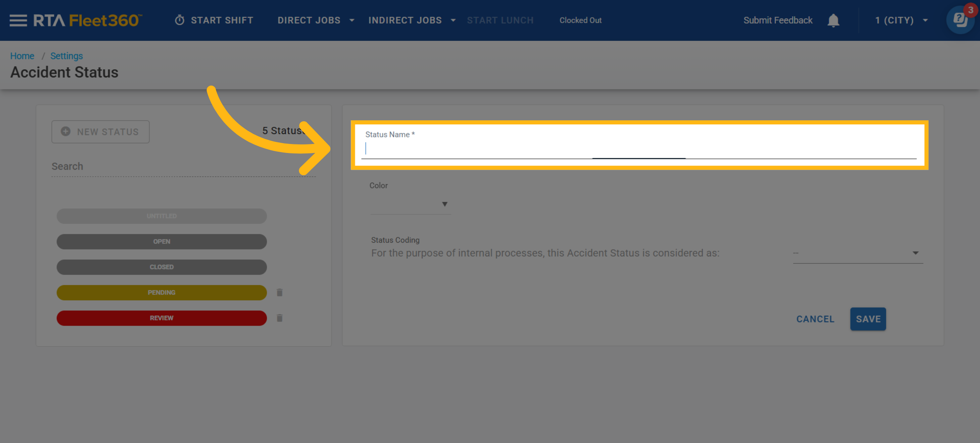
Task: Delete the Pending status trash icon
Action: [x=280, y=292]
